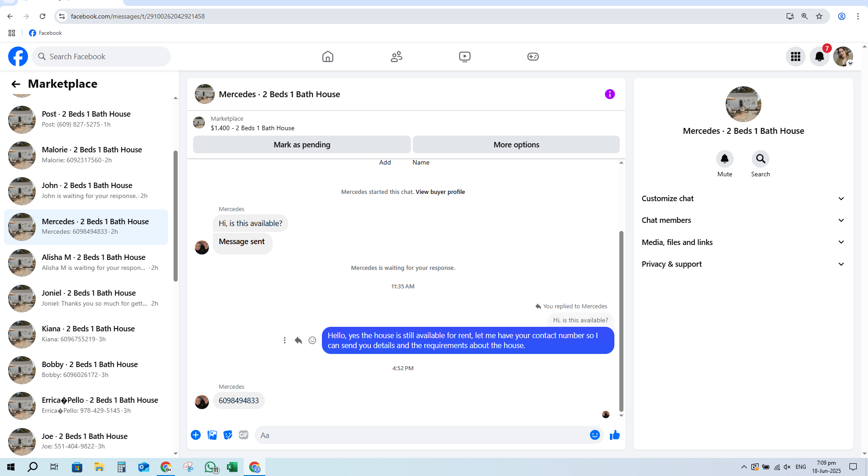Click the quoted "Hi, is this available?" reply
This screenshot has height=476, width=868.
(580, 320)
